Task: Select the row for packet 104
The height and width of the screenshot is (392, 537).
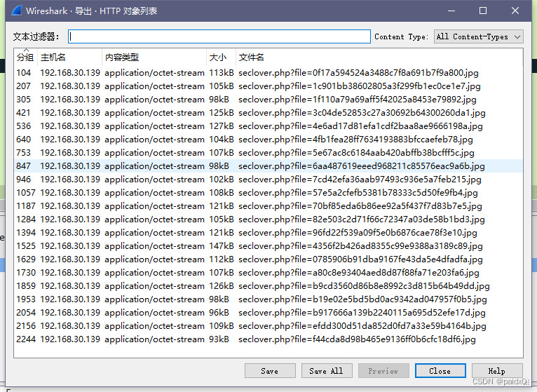Action: coord(268,73)
